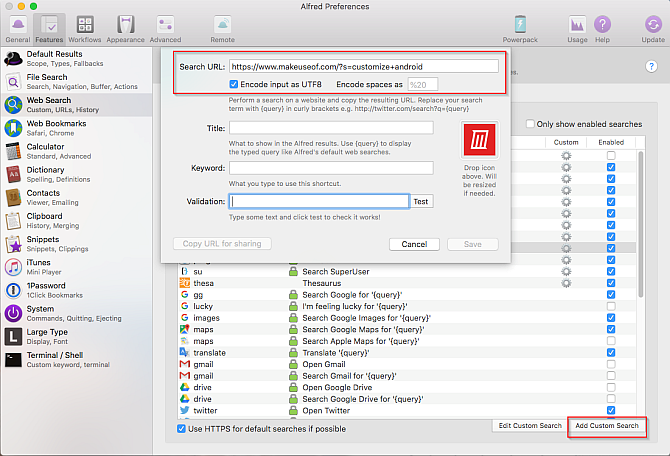
Task: Click the Test validation button
Action: click(x=421, y=201)
